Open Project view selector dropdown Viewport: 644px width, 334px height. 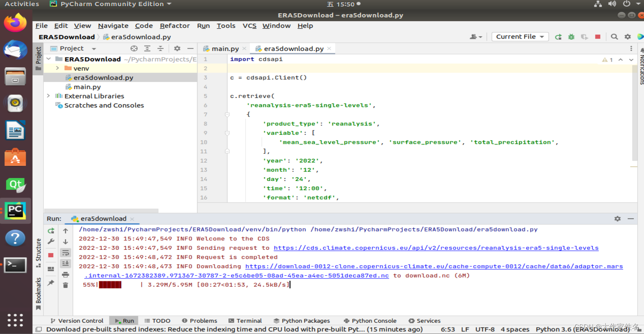(74, 48)
